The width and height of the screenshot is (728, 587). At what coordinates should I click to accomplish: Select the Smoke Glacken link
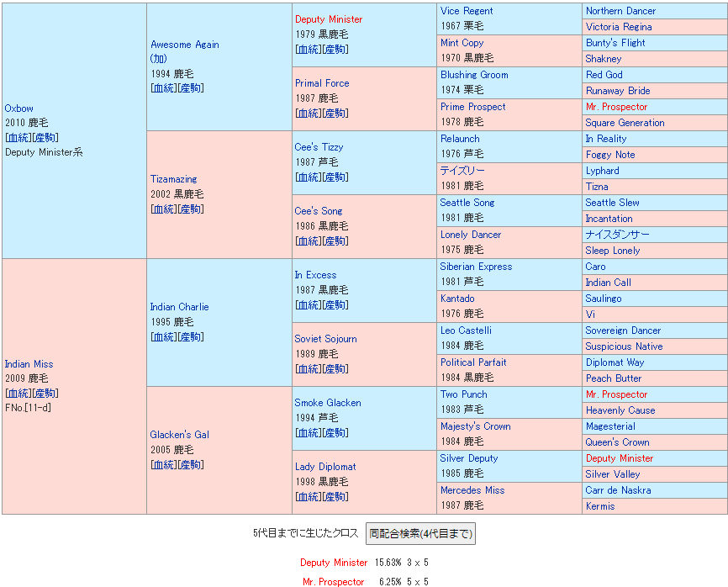click(x=327, y=403)
